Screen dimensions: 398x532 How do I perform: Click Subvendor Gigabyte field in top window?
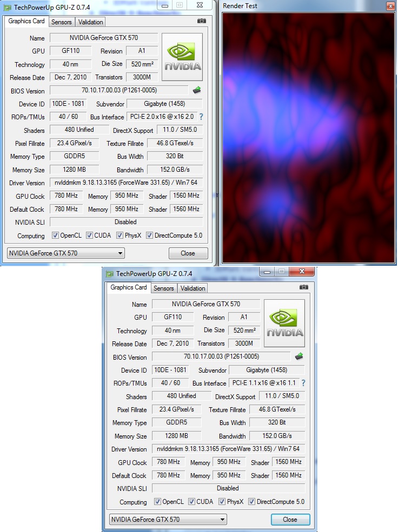point(164,104)
